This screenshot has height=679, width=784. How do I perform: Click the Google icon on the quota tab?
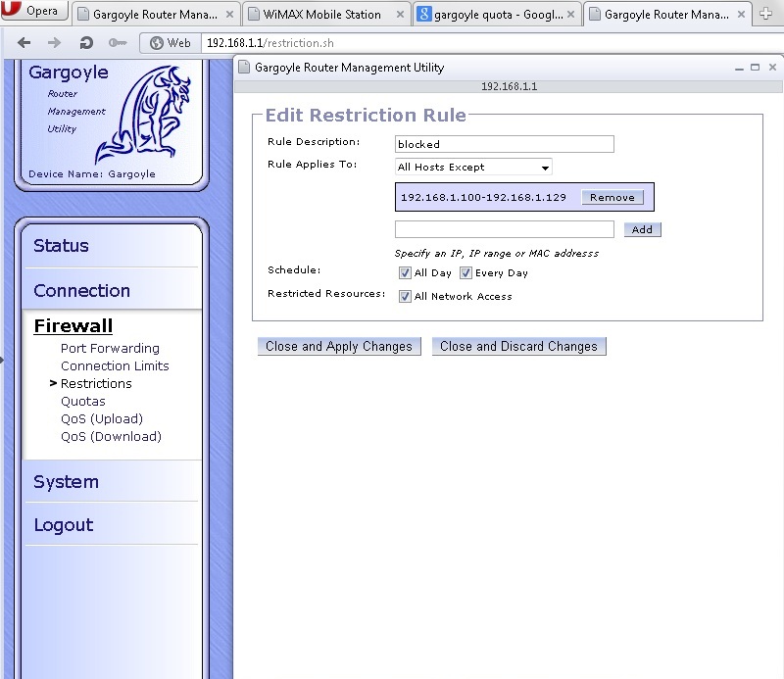tap(424, 14)
